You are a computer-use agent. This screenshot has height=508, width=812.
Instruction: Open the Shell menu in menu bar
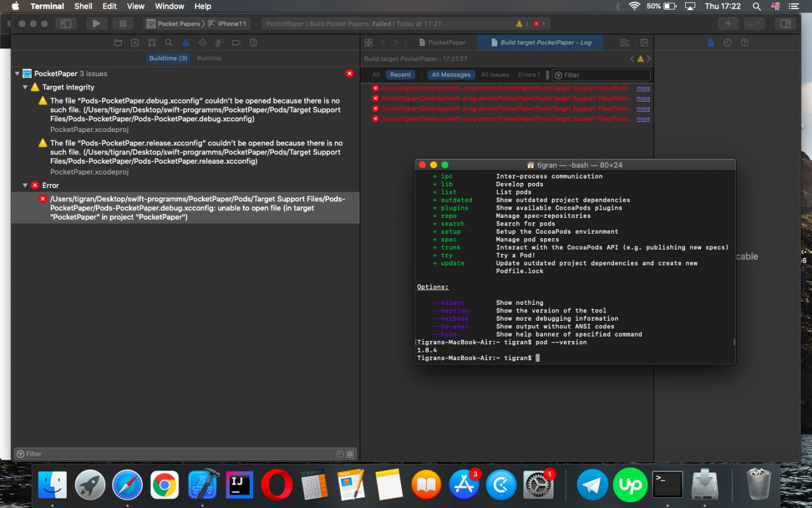(83, 6)
